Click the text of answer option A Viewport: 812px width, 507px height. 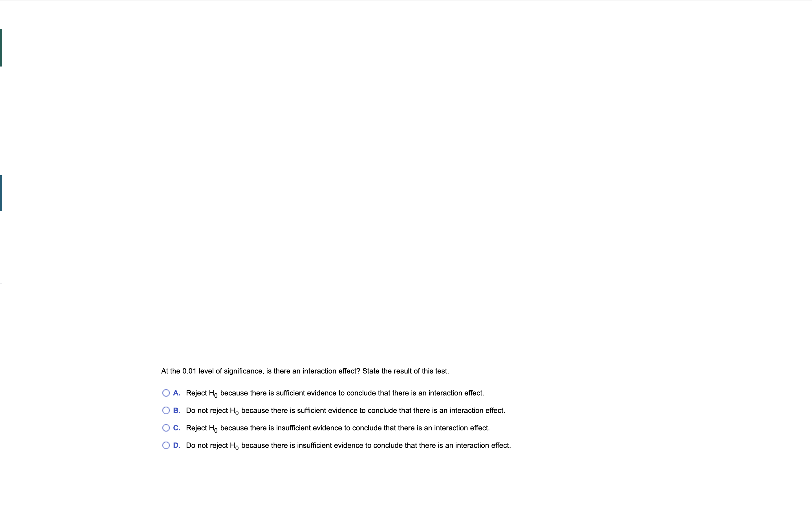pyautogui.click(x=335, y=393)
